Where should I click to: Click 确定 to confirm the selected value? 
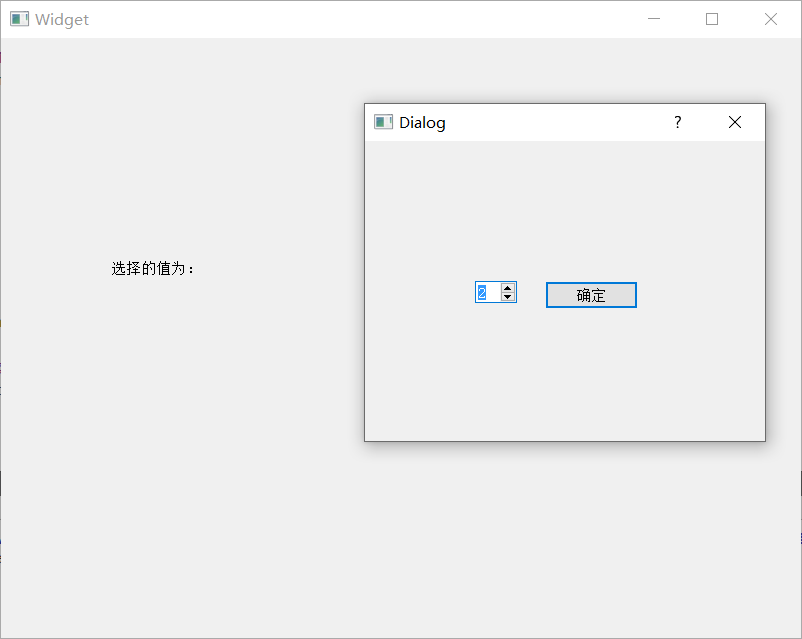[x=590, y=294]
